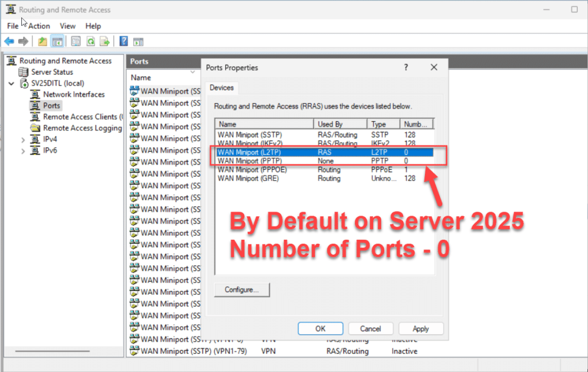Click the Back navigation arrow
This screenshot has height=372, width=588.
point(8,41)
